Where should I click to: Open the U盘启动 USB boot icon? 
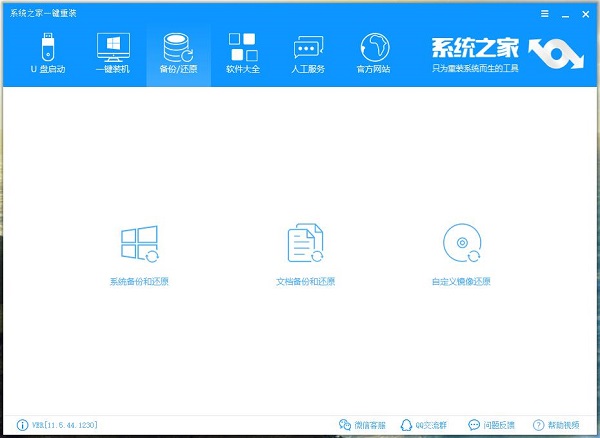click(x=48, y=47)
